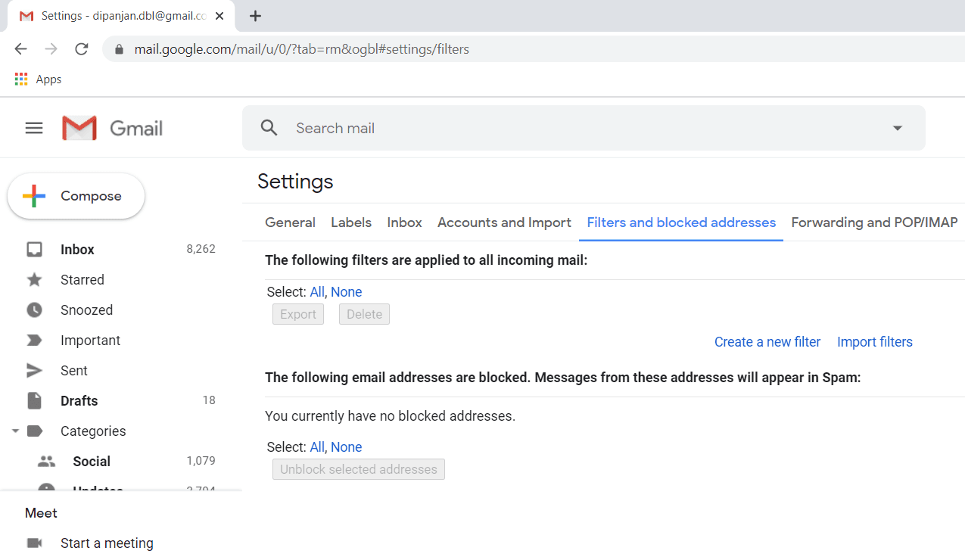Screen dimensions: 965x560
Task: Open Snoozed mail folder
Action: [86, 310]
